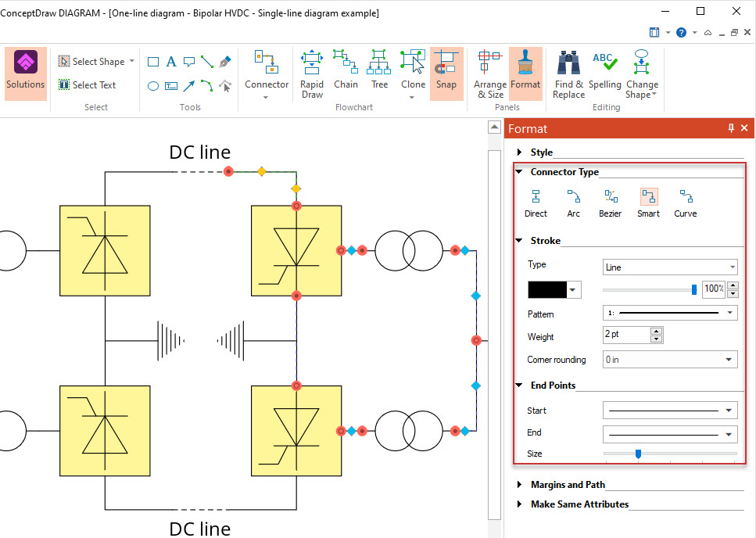Increase stroke opacity with up arrow
The width and height of the screenshot is (756, 538).
point(733,285)
